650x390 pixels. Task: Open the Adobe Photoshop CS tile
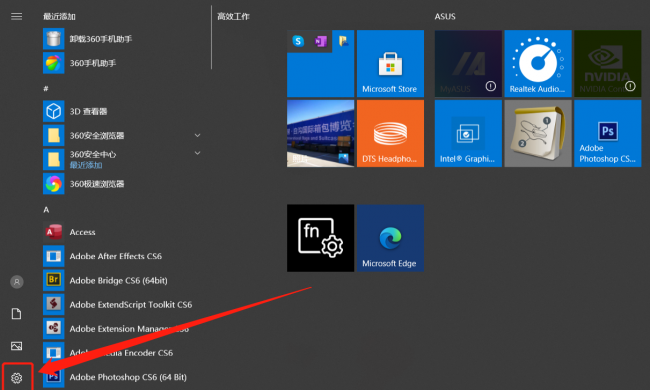608,133
